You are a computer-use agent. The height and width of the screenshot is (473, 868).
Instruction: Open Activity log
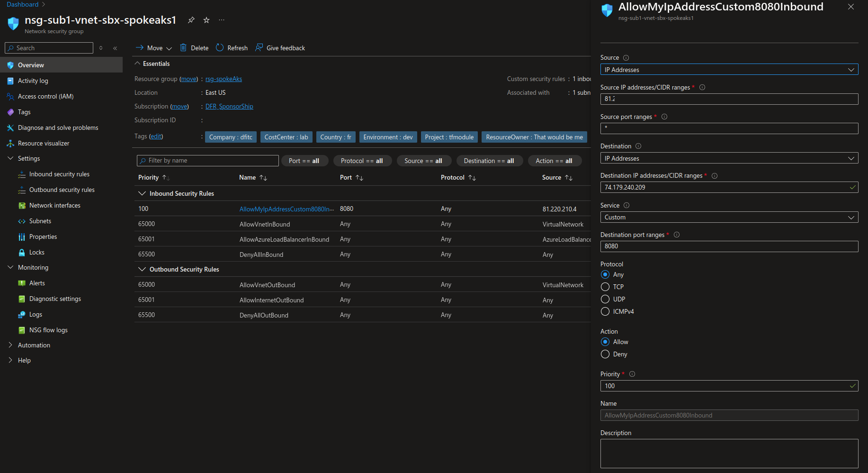tap(33, 81)
